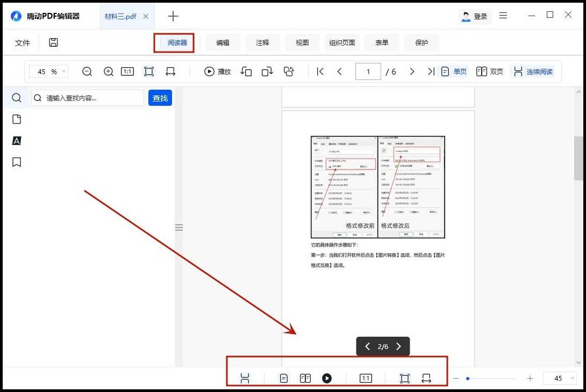Open the hamburger menu near 登录
The width and height of the screenshot is (586, 392).
503,16
